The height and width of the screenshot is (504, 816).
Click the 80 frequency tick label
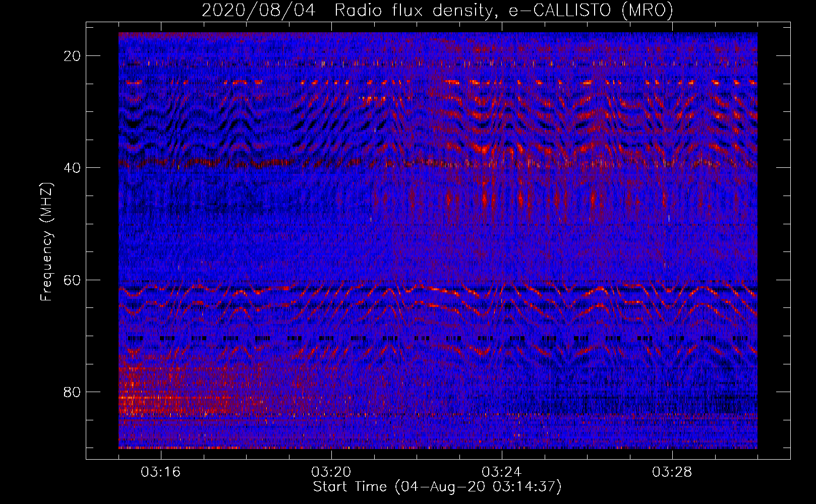[73, 392]
